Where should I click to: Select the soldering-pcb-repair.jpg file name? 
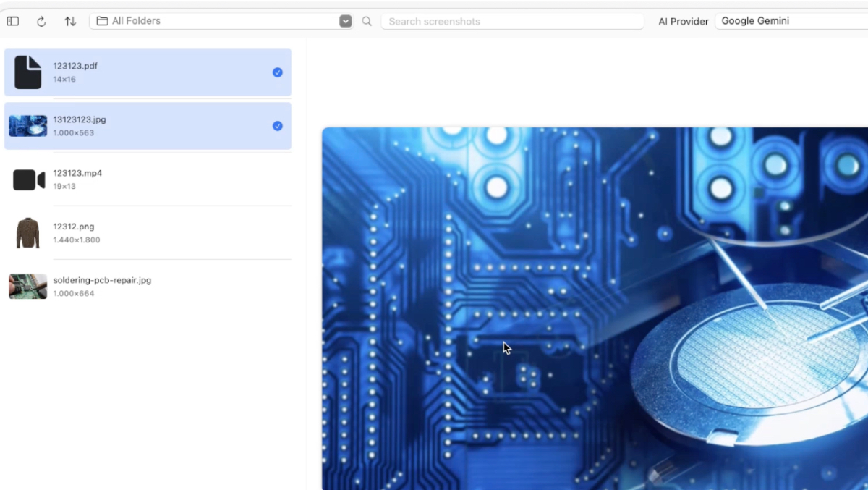click(102, 280)
